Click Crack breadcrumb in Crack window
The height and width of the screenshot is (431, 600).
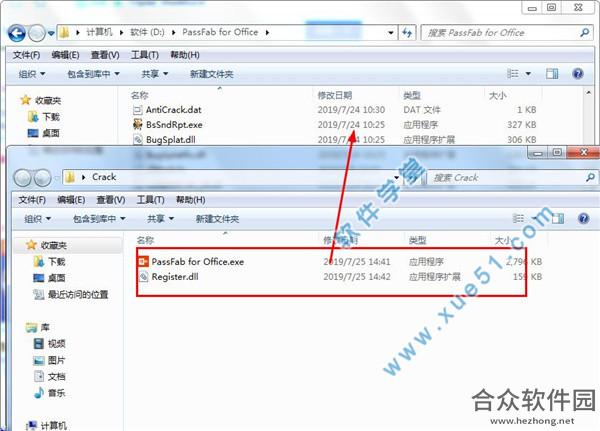coord(104,177)
